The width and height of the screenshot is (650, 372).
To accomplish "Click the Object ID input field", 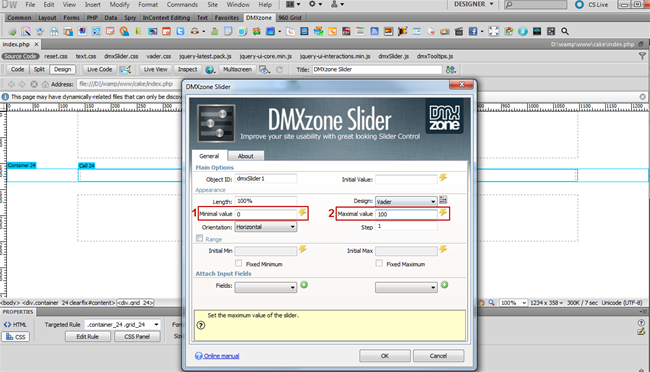I will (x=266, y=179).
